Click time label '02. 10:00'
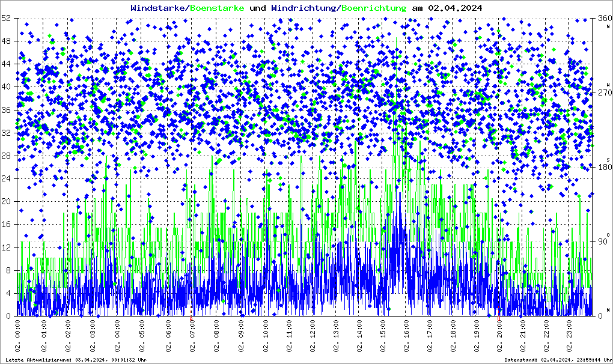Viewport: 613px width, 364px height. (x=266, y=336)
